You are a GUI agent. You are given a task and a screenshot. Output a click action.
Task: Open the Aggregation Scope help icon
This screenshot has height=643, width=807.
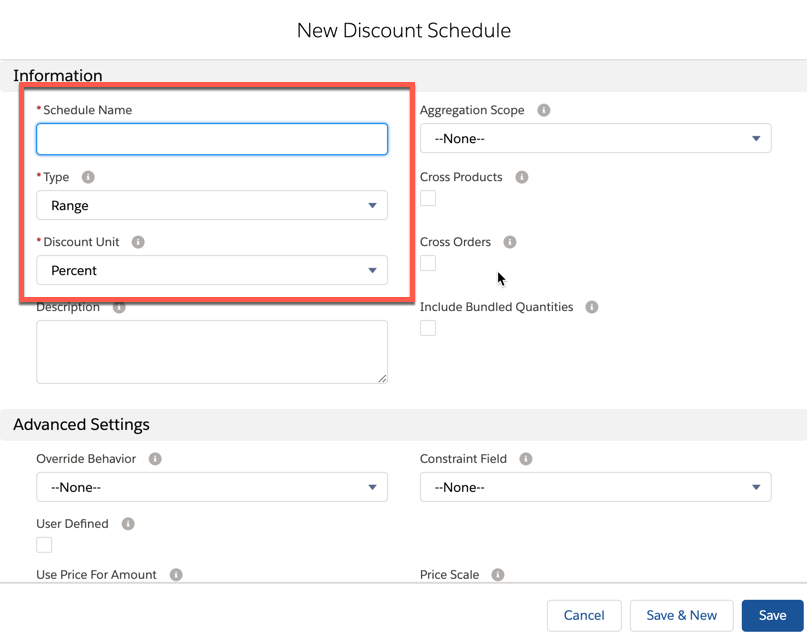(x=543, y=110)
